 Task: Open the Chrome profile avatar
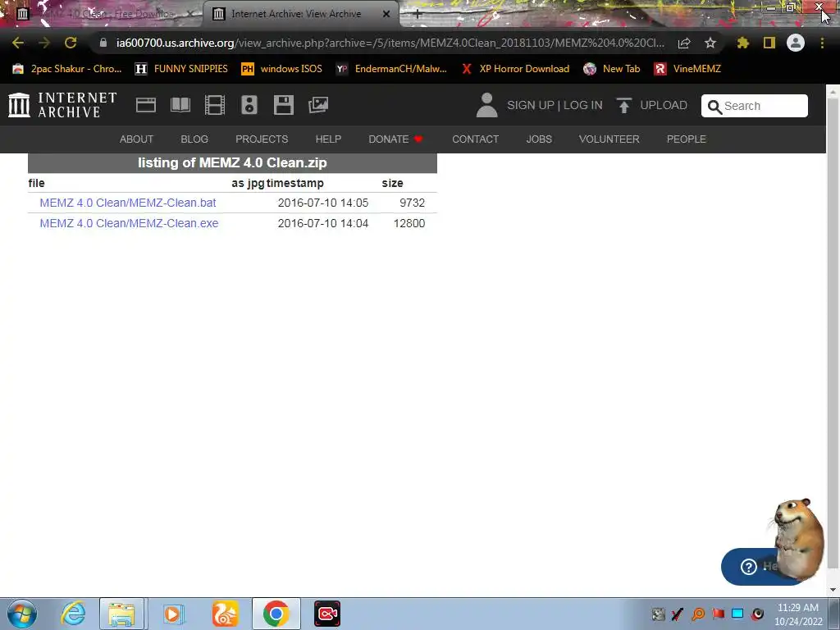[x=796, y=43]
